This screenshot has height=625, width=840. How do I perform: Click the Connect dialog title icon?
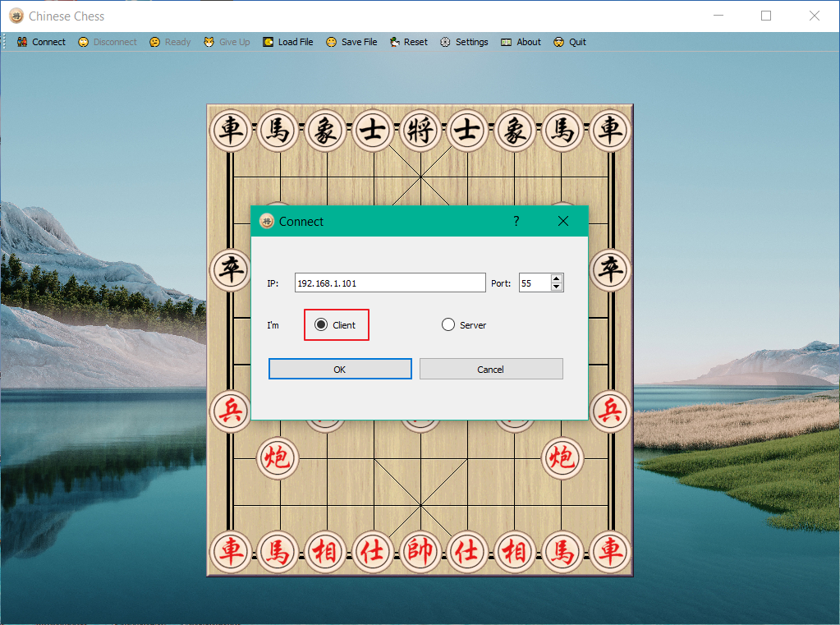point(267,221)
